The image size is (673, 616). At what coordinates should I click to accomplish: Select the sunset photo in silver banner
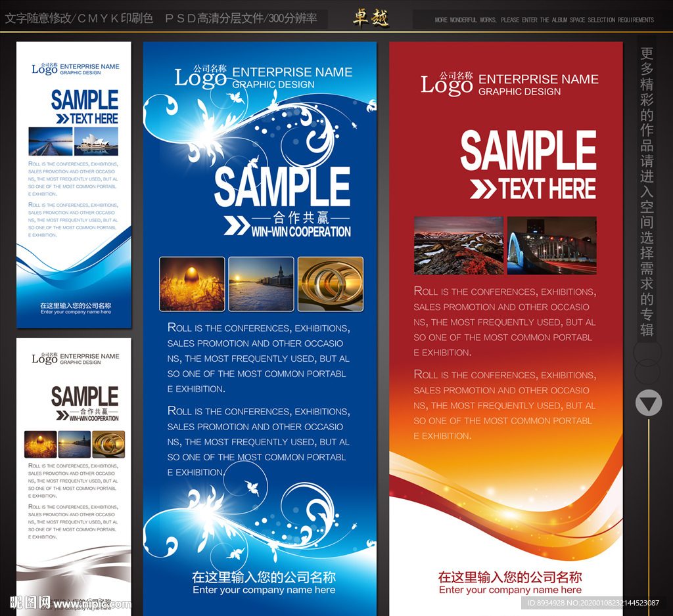74,444
